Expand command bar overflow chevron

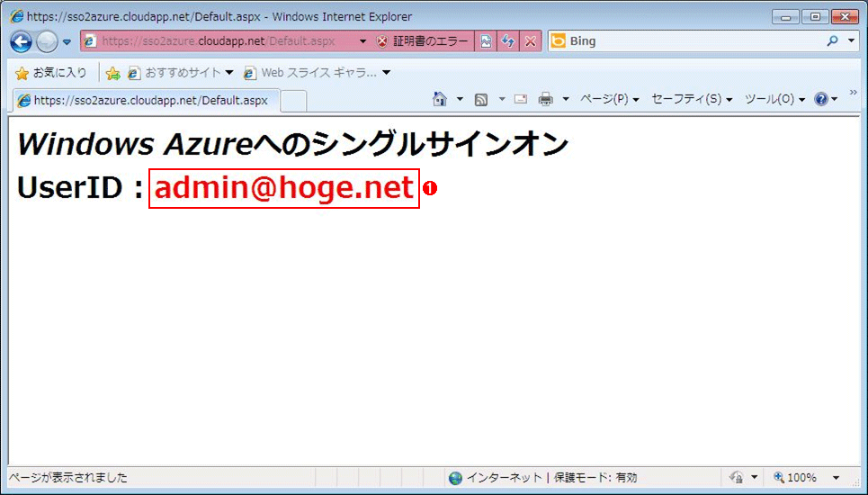(853, 93)
